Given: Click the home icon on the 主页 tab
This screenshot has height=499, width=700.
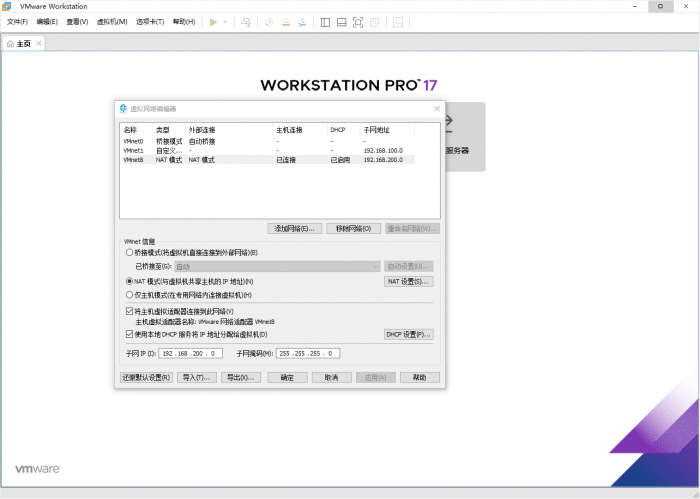Looking at the screenshot, I should coord(11,44).
